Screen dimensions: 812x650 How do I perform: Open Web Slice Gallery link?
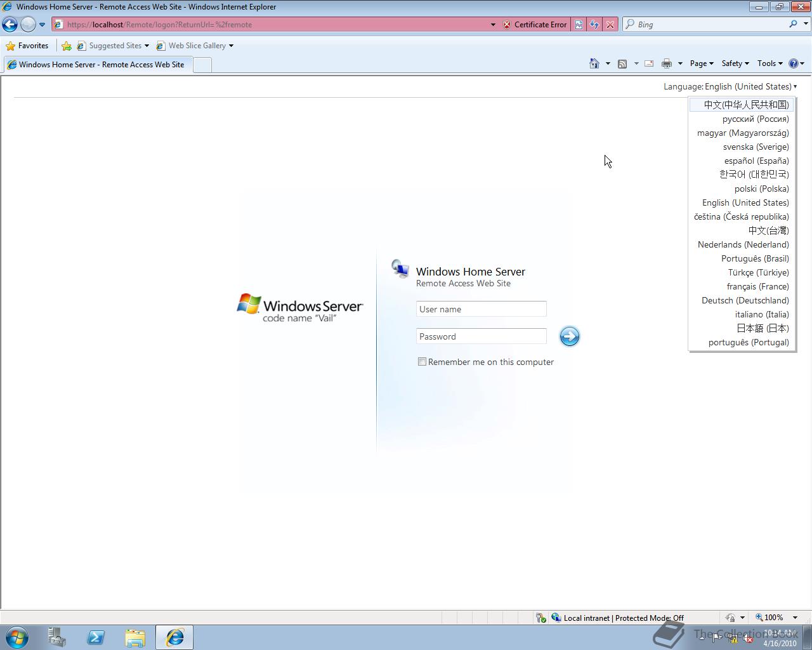195,46
